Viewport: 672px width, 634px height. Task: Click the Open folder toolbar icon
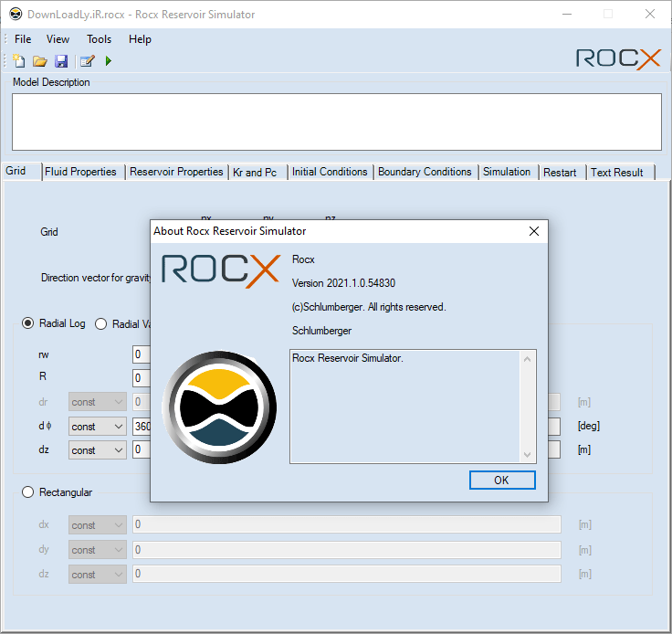coord(40,61)
